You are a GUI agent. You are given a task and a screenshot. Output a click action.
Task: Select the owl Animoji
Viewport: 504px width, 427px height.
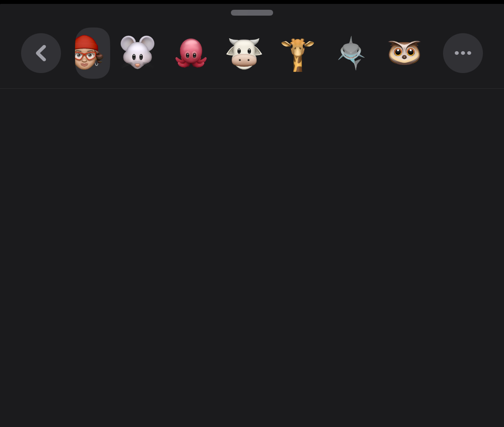click(404, 53)
